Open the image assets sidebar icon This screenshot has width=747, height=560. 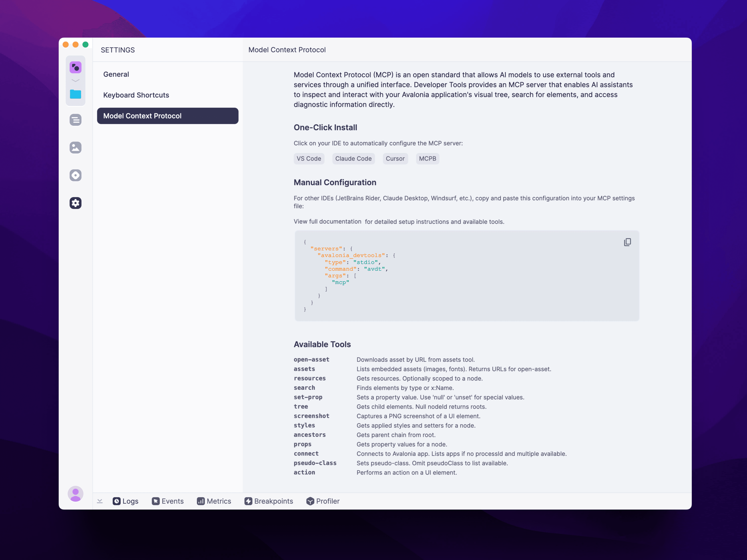75,148
